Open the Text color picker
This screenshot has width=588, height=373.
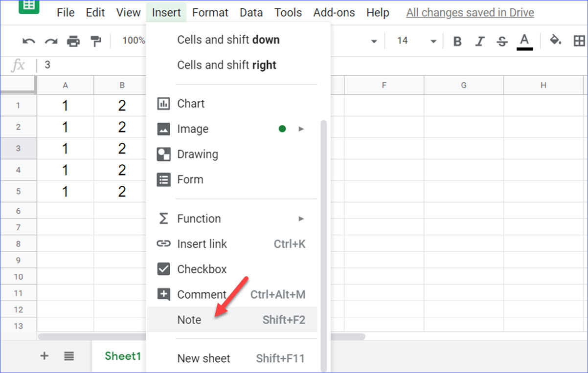pyautogui.click(x=524, y=41)
